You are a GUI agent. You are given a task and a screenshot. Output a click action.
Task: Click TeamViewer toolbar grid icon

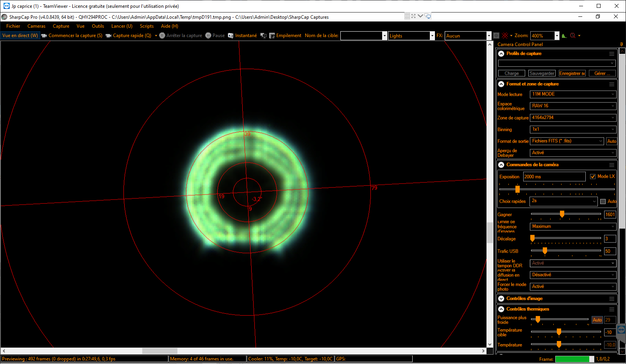click(x=407, y=16)
